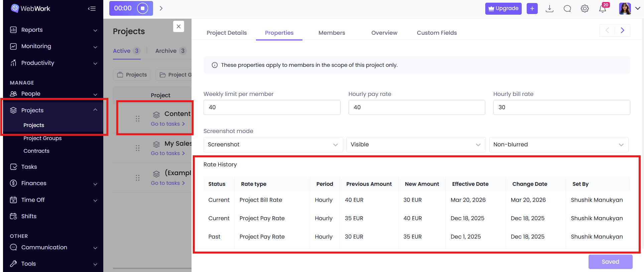644x272 pixels.
Task: Click the purple plus add button
Action: 532,9
